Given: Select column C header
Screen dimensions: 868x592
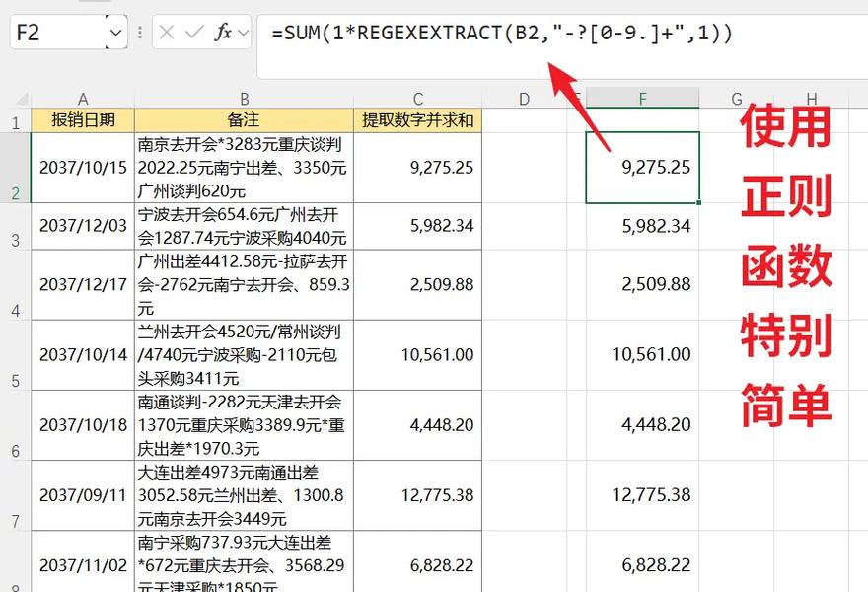Looking at the screenshot, I should [418, 99].
